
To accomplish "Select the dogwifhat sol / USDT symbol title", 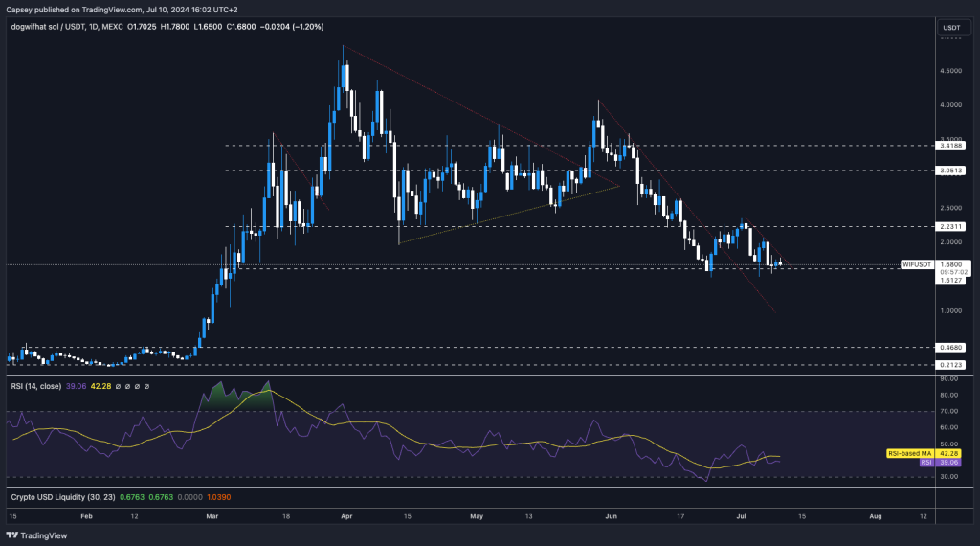I will pyautogui.click(x=68, y=27).
